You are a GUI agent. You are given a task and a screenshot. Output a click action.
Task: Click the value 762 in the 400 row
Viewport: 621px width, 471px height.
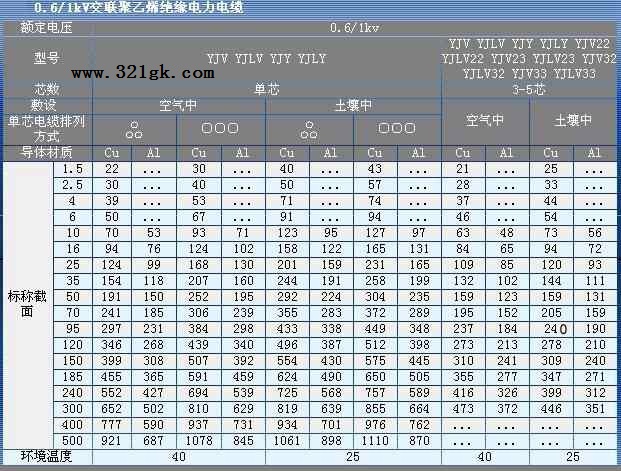419,425
